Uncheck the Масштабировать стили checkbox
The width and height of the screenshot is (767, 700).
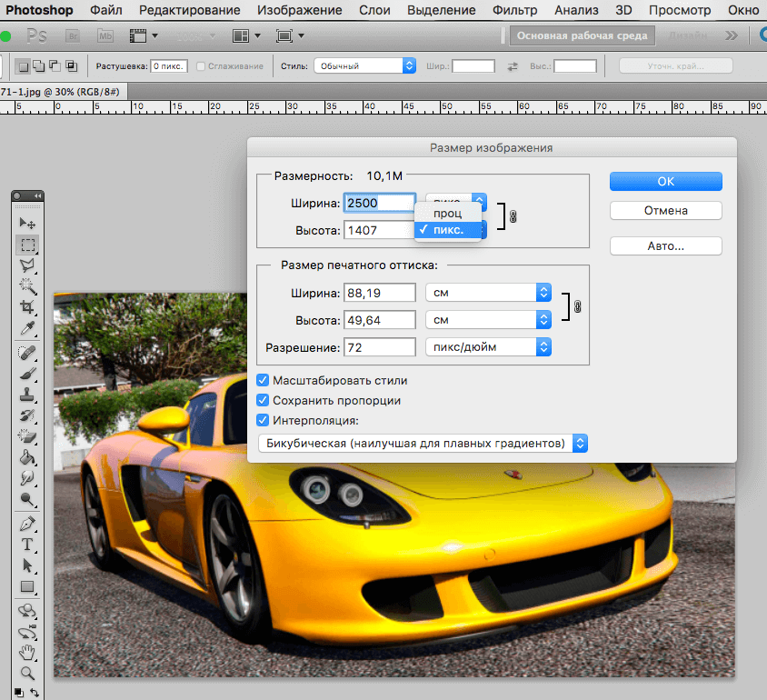[264, 380]
